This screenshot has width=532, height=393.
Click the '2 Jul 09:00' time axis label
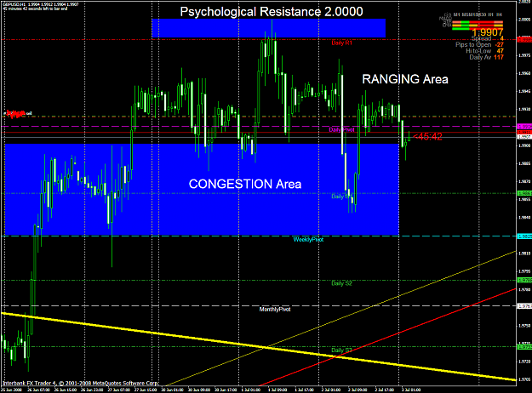(x=358, y=390)
